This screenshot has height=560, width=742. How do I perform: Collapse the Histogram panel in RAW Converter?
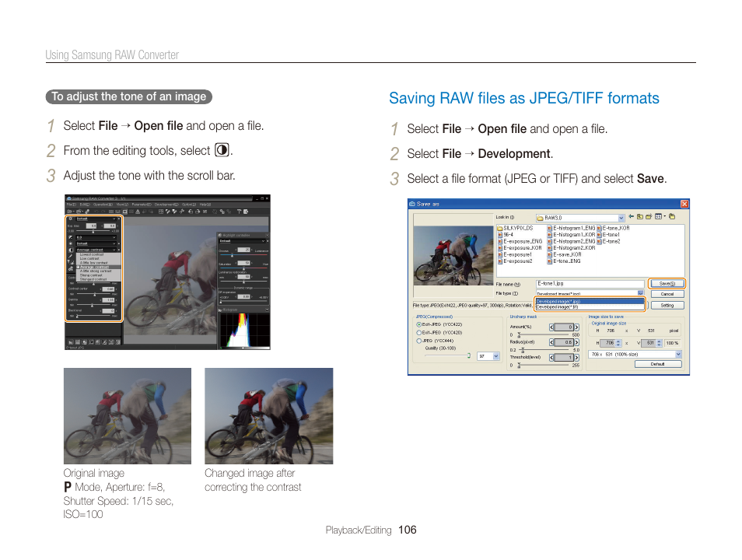(267, 310)
